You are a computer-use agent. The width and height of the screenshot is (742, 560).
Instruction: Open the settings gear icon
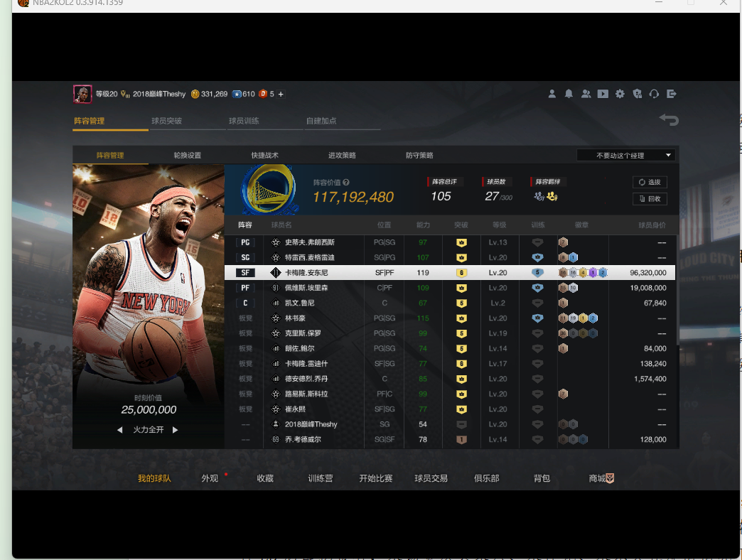pos(620,94)
